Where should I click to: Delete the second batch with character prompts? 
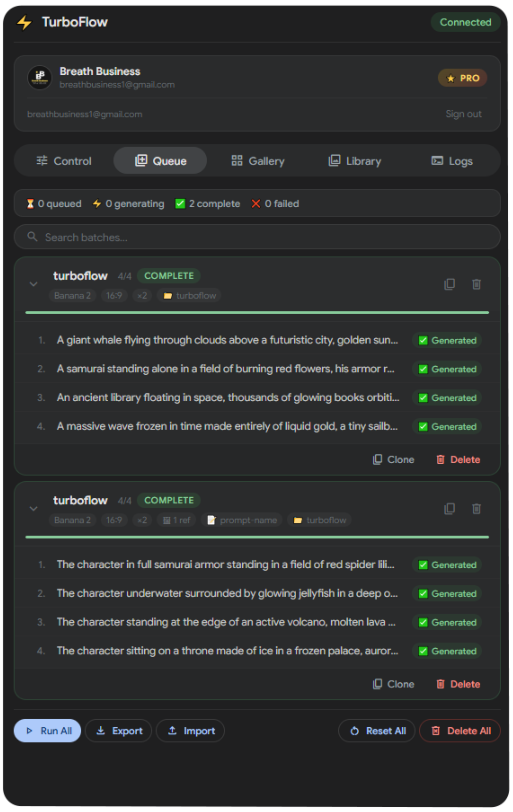pyautogui.click(x=458, y=684)
